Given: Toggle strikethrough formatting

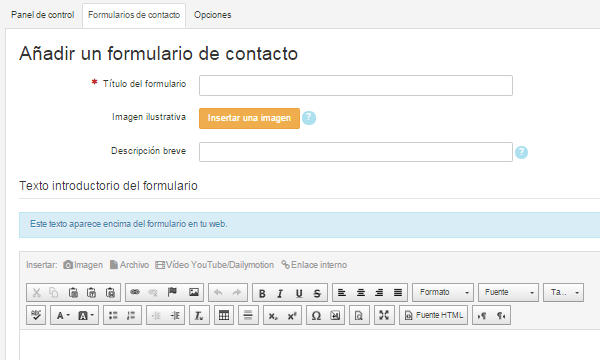Looking at the screenshot, I should click(x=317, y=293).
